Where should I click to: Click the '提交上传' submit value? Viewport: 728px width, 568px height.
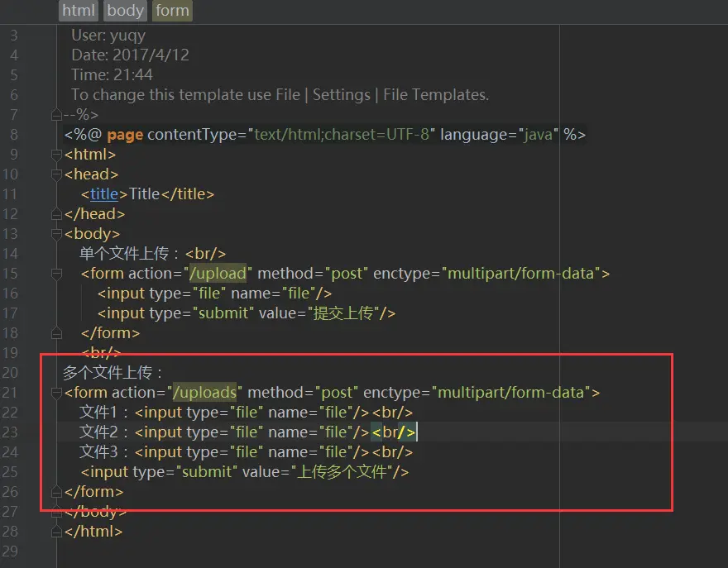pyautogui.click(x=343, y=313)
